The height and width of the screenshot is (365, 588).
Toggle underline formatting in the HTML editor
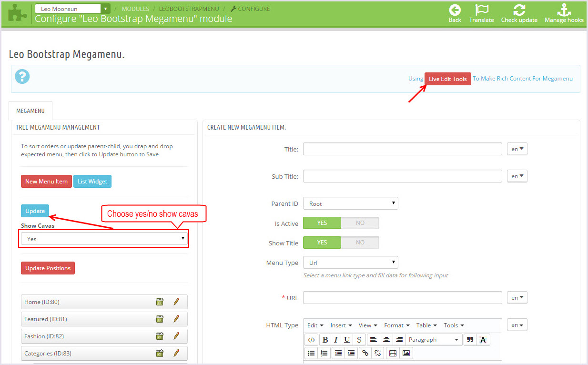pos(347,340)
